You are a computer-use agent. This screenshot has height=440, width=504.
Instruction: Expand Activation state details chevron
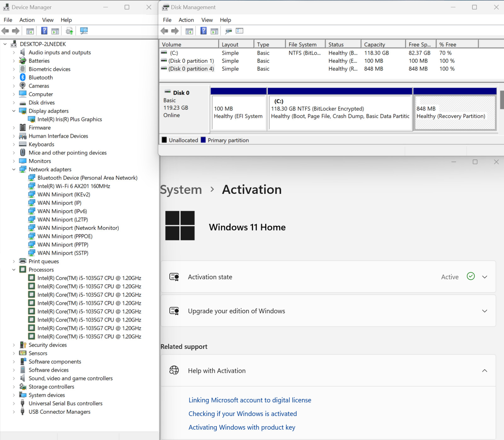tap(484, 277)
